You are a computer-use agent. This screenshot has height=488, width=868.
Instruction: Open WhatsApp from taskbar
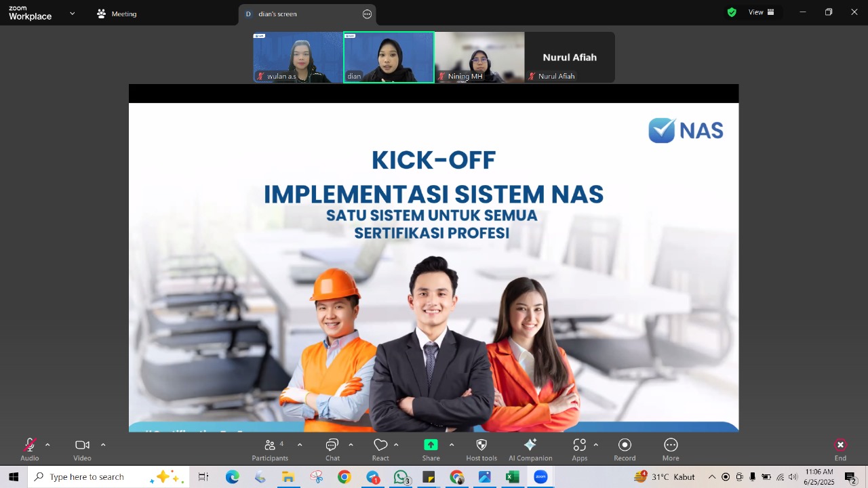pyautogui.click(x=401, y=477)
